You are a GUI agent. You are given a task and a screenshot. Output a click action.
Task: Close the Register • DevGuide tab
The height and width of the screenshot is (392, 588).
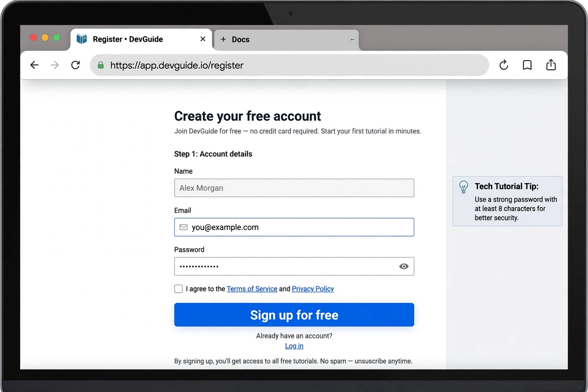pos(203,39)
